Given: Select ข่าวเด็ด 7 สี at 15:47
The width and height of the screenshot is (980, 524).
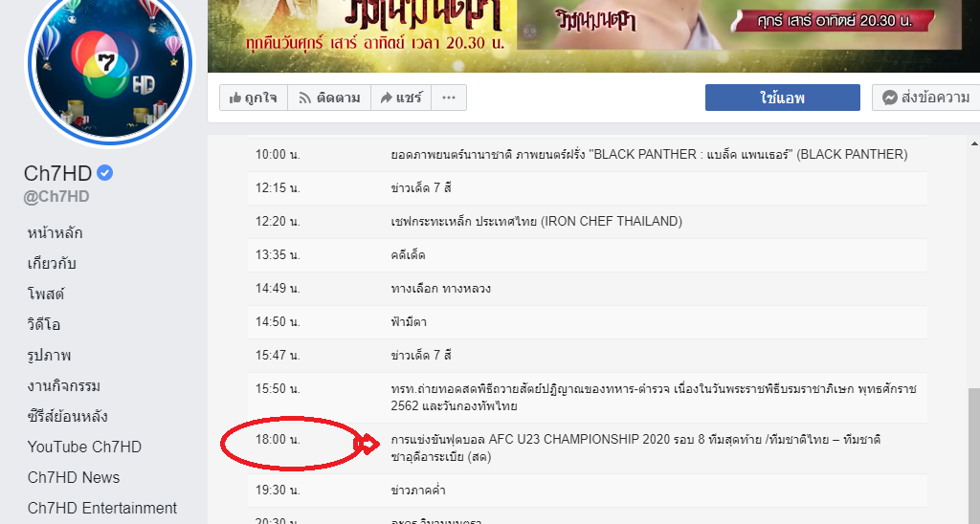Looking at the screenshot, I should click(x=588, y=356).
